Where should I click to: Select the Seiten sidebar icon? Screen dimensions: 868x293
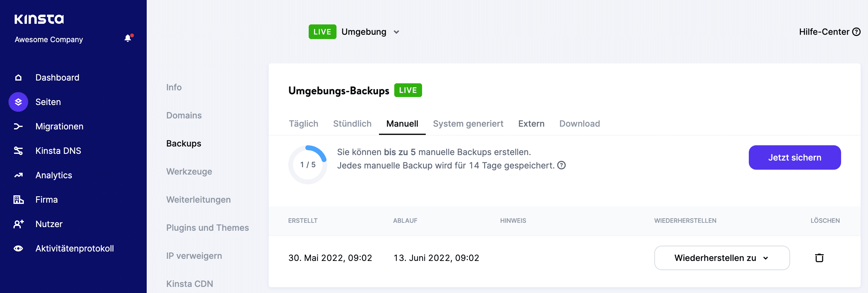click(x=18, y=102)
